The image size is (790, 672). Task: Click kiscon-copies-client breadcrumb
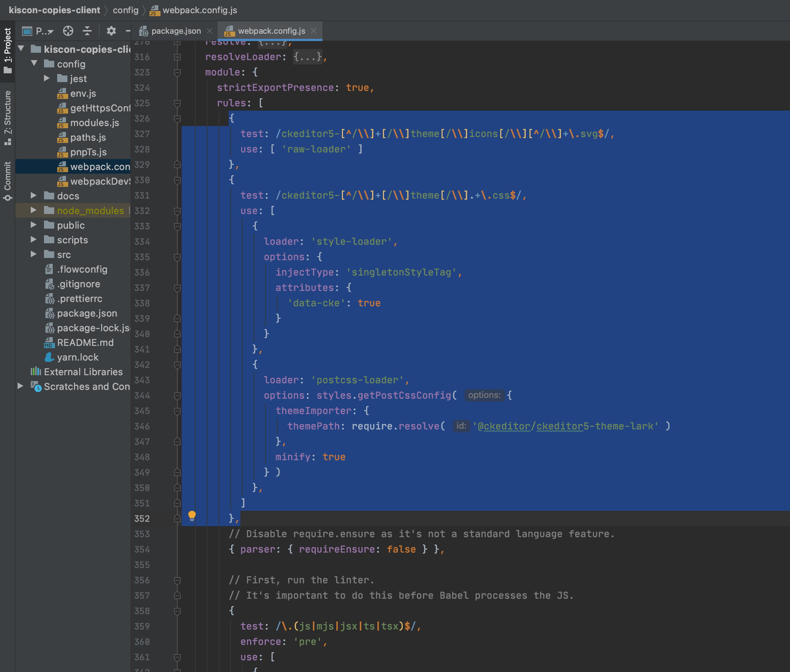click(54, 10)
